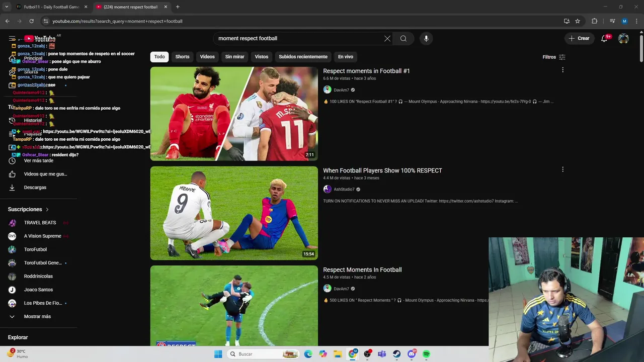Open Chrome extensions puzzle icon

[x=595, y=21]
